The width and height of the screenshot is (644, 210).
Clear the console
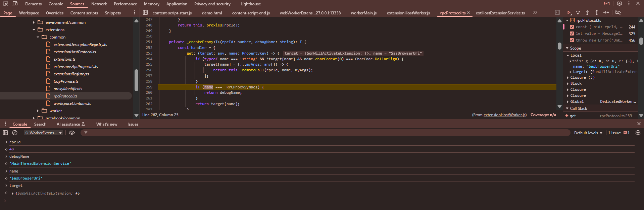15,133
